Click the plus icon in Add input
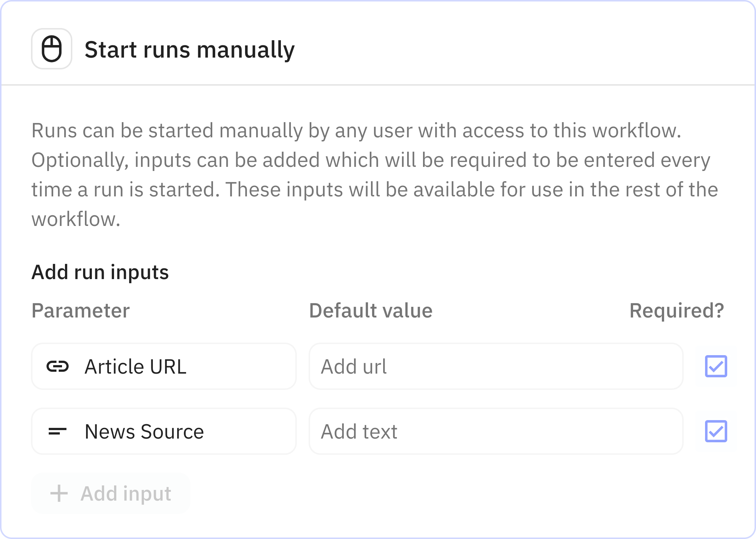 (x=59, y=494)
